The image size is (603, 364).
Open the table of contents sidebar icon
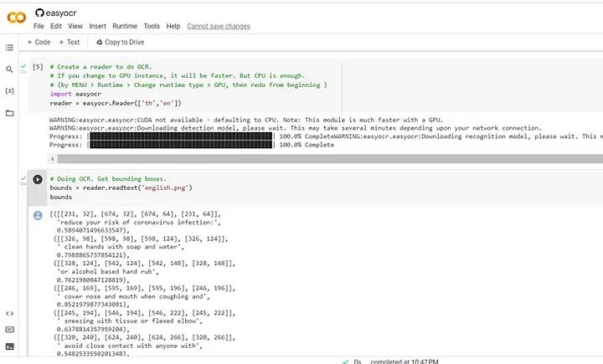tap(9, 48)
